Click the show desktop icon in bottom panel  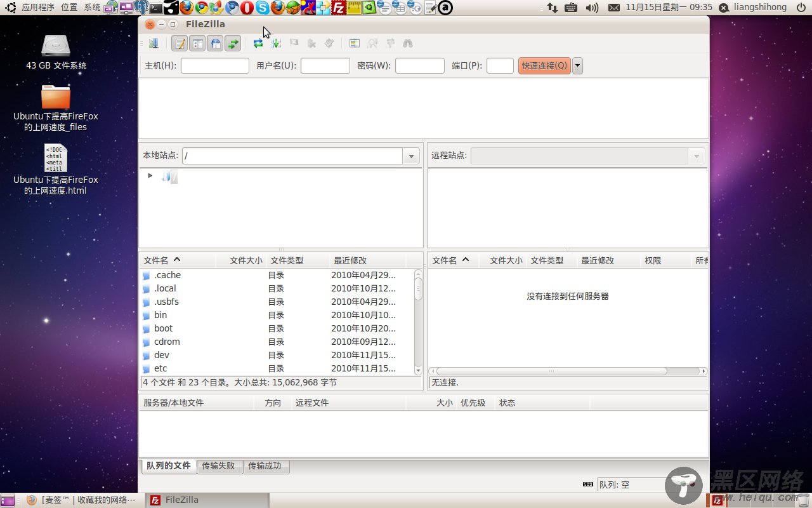[8, 500]
